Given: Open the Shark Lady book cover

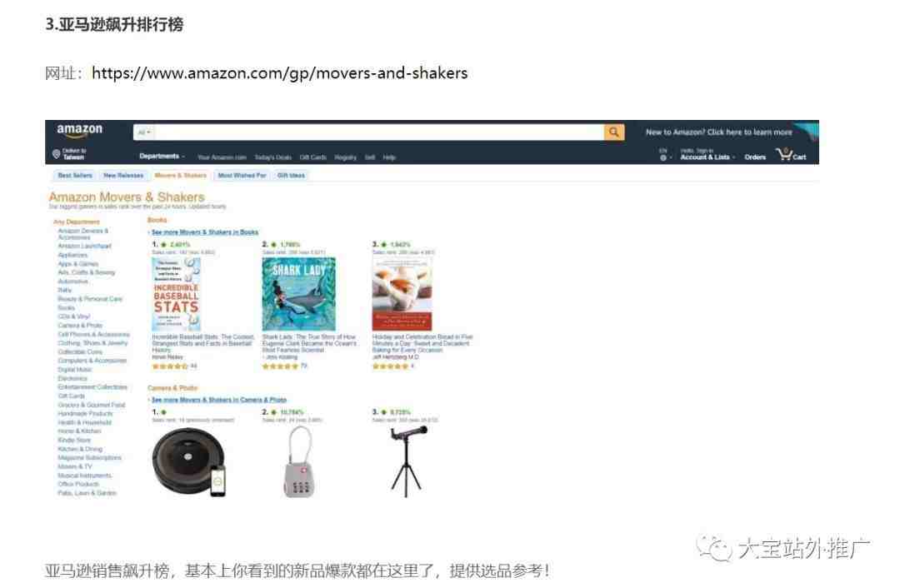Looking at the screenshot, I should coord(298,294).
